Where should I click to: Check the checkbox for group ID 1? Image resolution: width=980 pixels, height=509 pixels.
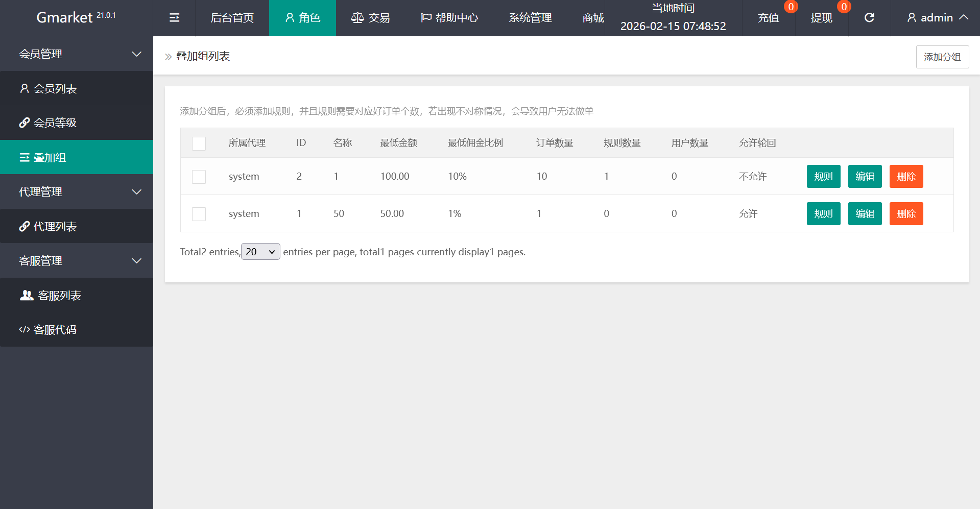[x=199, y=214]
